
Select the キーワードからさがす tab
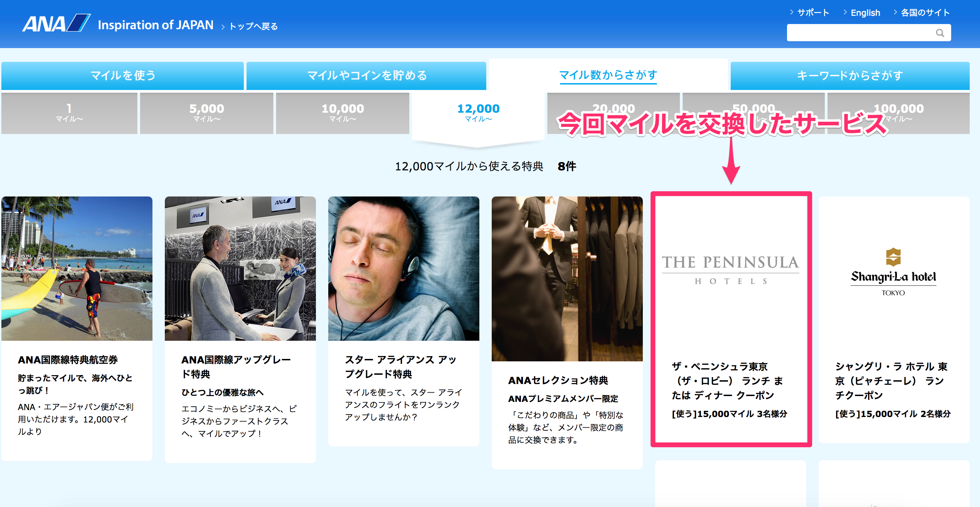pyautogui.click(x=850, y=76)
